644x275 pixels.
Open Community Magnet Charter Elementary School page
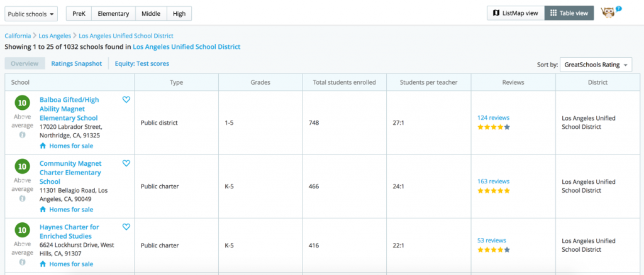[x=70, y=173]
